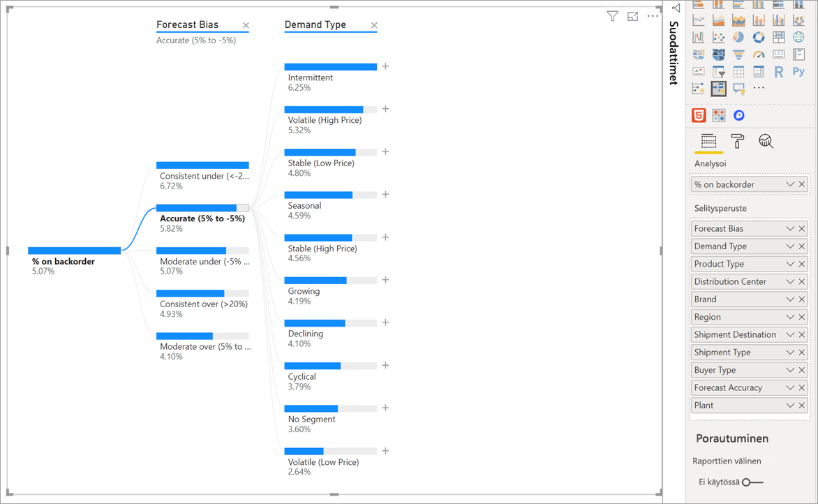Viewport: 818px width, 504px height.
Task: Select the Declining demand type bar
Action: tap(331, 323)
